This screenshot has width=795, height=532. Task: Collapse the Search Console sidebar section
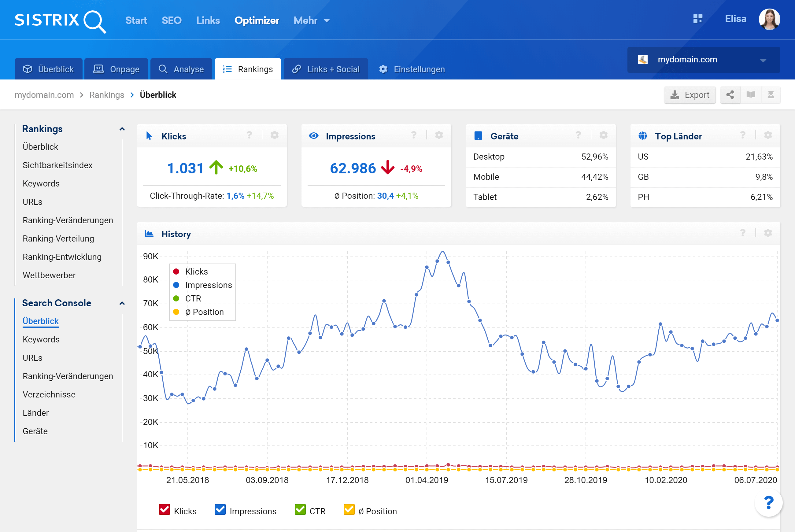[122, 303]
